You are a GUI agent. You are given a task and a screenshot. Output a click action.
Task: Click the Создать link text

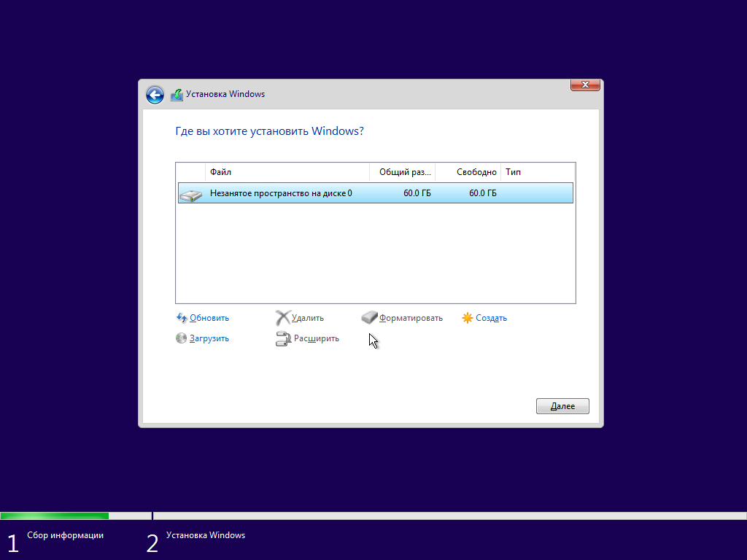(x=491, y=318)
